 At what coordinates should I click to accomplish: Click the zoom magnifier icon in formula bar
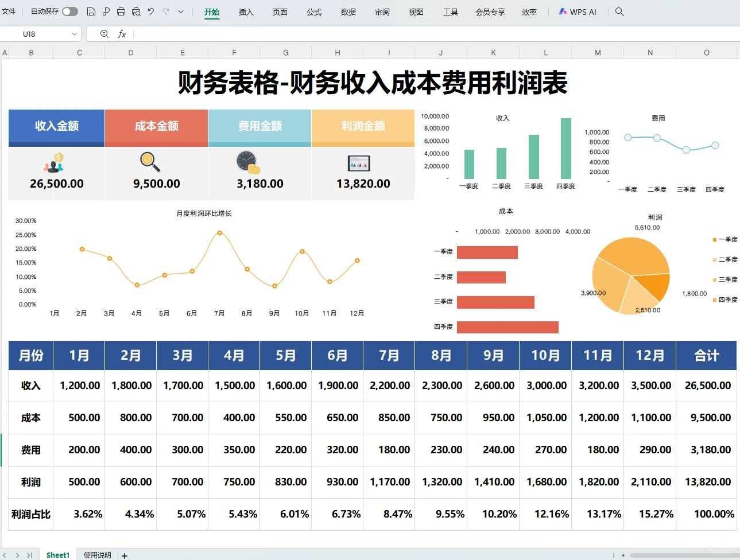(x=104, y=34)
